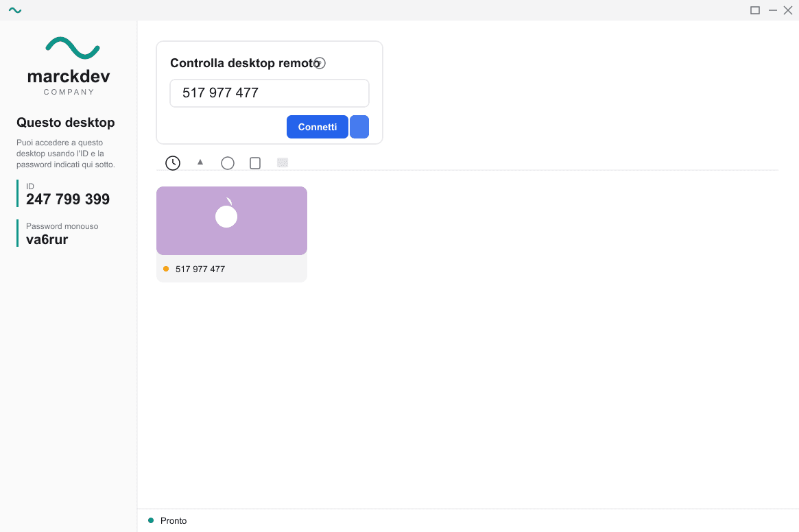799x532 pixels.
Task: Select the circle tab icon
Action: (228, 163)
